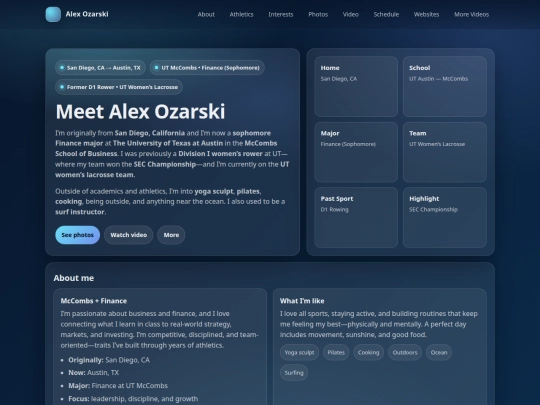Click the bold surf instructor text
The width and height of the screenshot is (540, 405).
click(80, 212)
